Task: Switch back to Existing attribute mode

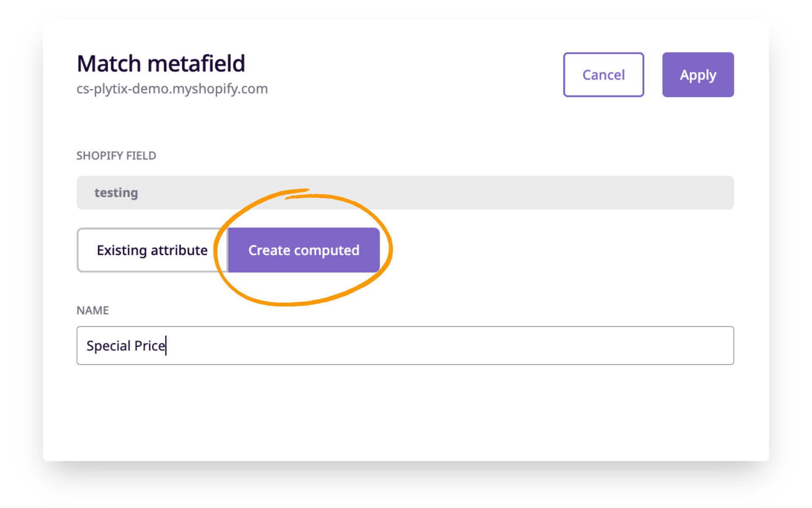Action: click(x=152, y=250)
